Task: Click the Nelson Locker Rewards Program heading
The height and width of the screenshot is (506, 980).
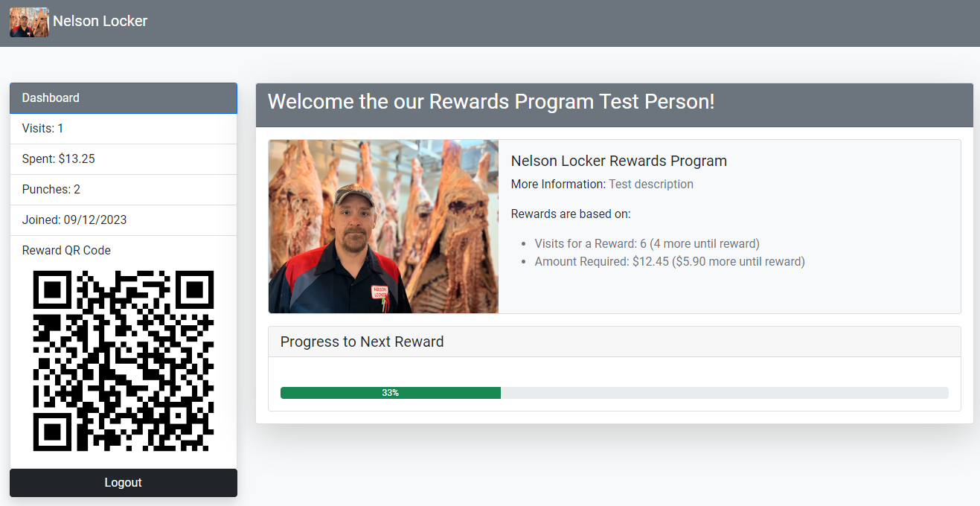Action: [619, 161]
